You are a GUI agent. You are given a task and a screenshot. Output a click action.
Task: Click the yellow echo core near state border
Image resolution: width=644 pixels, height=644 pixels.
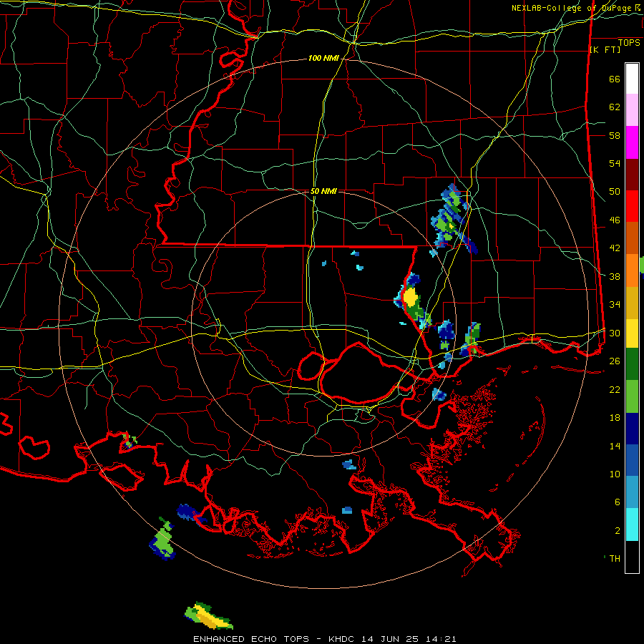point(410,298)
